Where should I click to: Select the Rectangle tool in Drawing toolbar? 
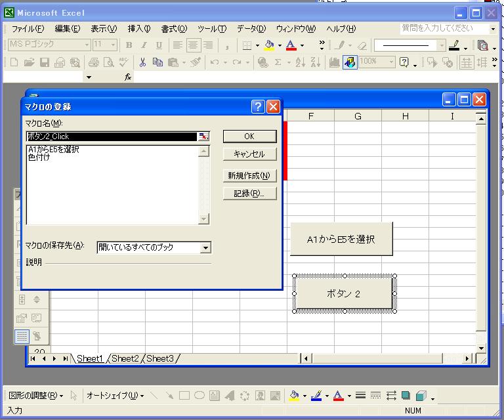coord(184,396)
